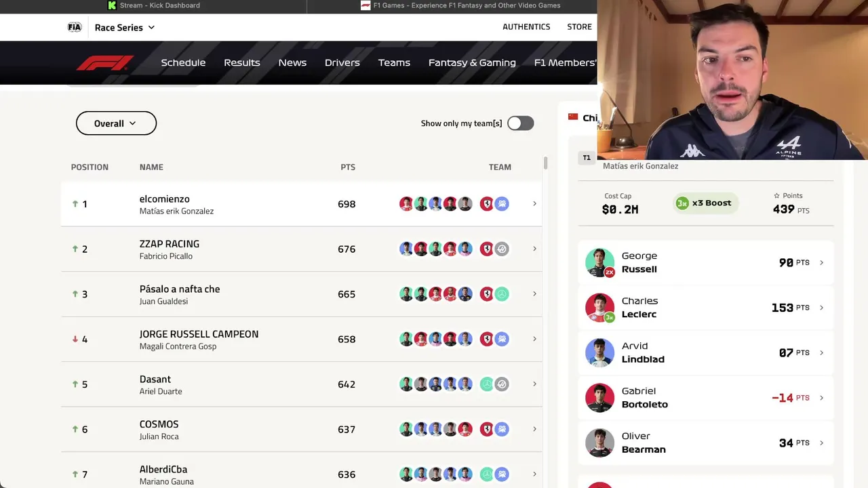
Task: Click the 3x icon on x3 Boost badge
Action: click(682, 203)
